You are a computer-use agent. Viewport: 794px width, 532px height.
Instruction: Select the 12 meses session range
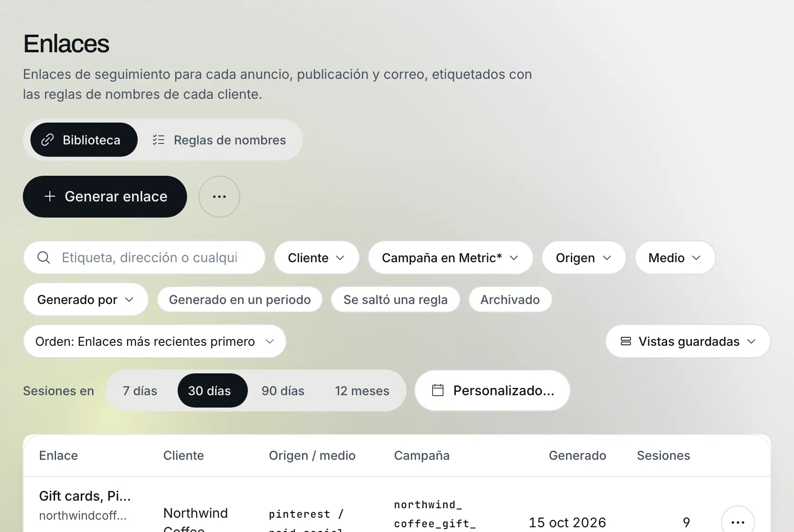(362, 390)
